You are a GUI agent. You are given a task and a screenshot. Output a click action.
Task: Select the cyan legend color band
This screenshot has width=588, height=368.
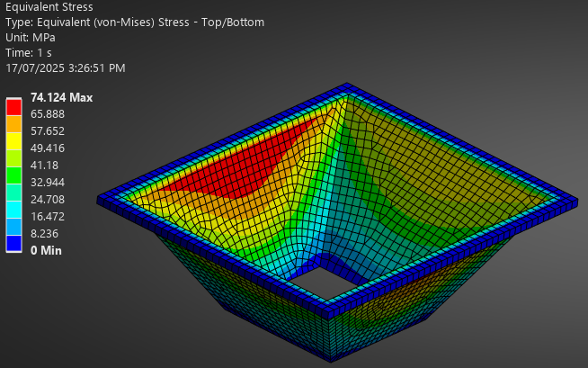13,210
